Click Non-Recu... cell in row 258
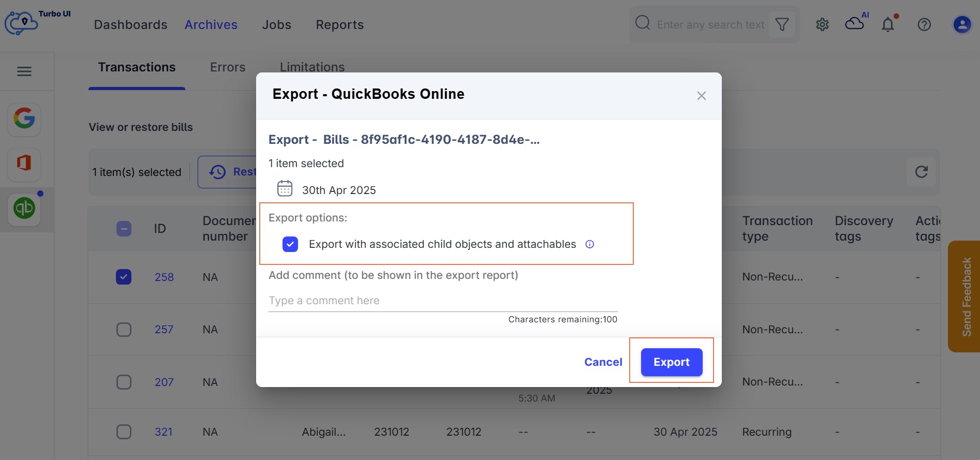The height and width of the screenshot is (460, 980). click(773, 277)
